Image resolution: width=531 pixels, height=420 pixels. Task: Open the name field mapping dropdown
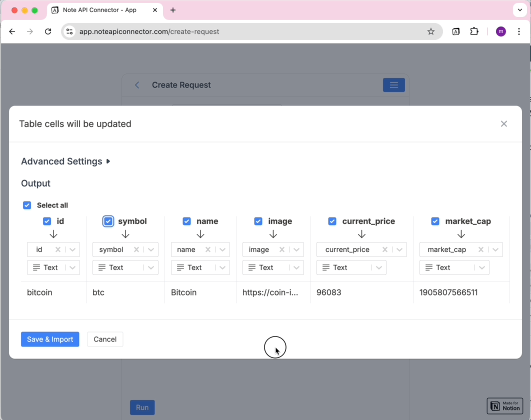(x=223, y=249)
